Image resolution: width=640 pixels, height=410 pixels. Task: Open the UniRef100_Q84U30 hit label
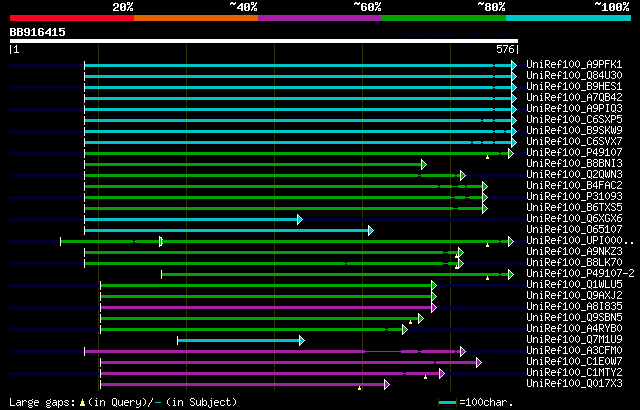coord(574,75)
